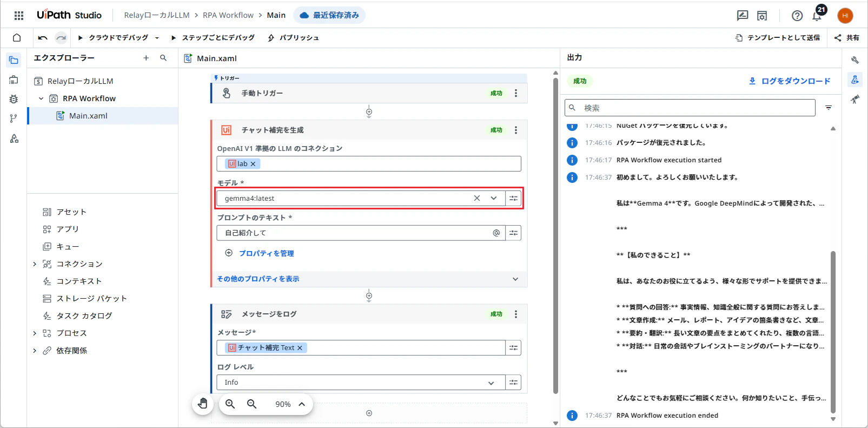The height and width of the screenshot is (428, 868).
Task: Open the source control branch icon
Action: coord(14,118)
